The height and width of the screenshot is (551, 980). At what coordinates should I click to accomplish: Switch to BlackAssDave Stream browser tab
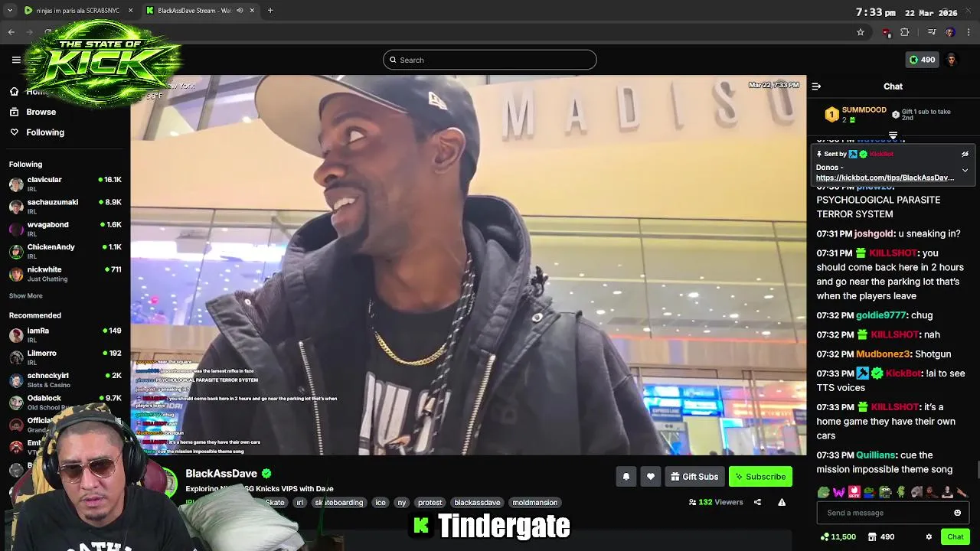pyautogui.click(x=199, y=11)
